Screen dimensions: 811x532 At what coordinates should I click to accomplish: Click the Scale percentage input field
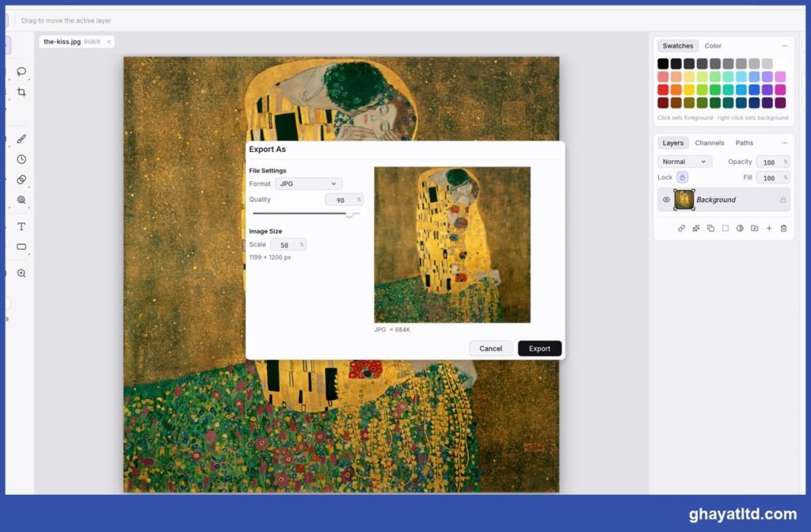tap(288, 245)
